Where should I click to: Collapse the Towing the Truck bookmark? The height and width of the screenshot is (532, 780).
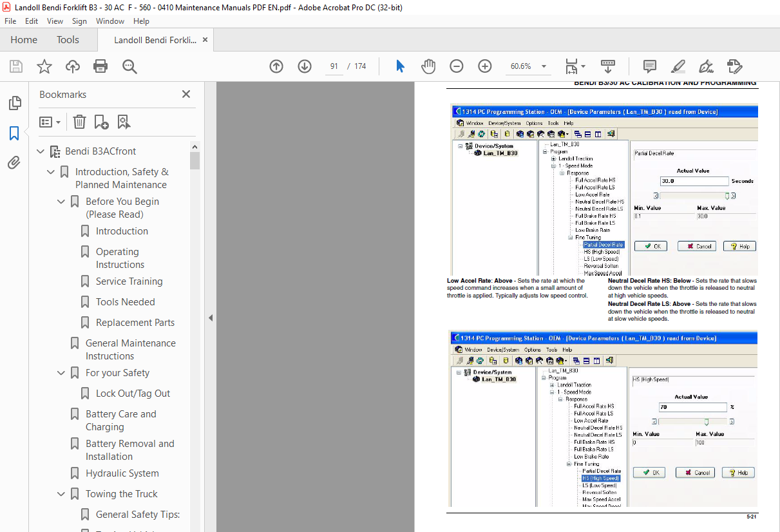coord(62,494)
